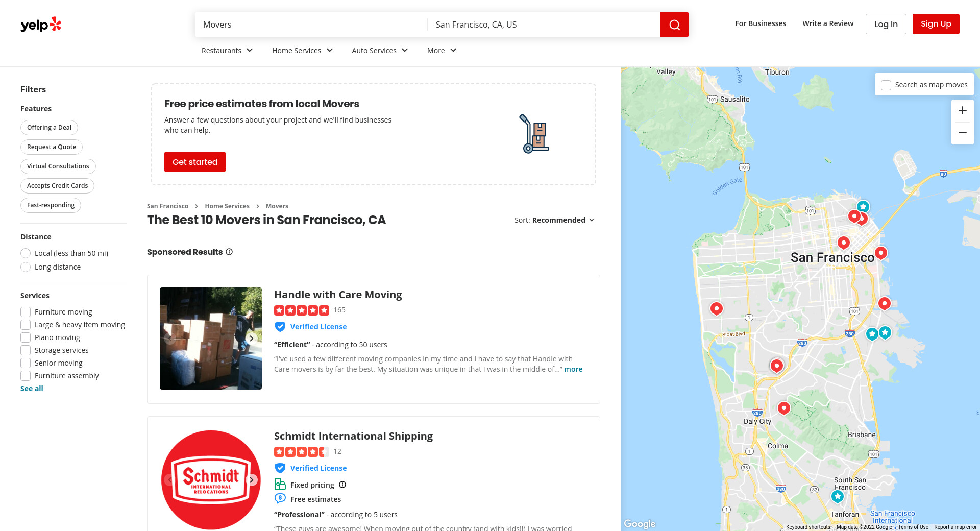Show next photo of Handle with Care Moving

point(252,339)
